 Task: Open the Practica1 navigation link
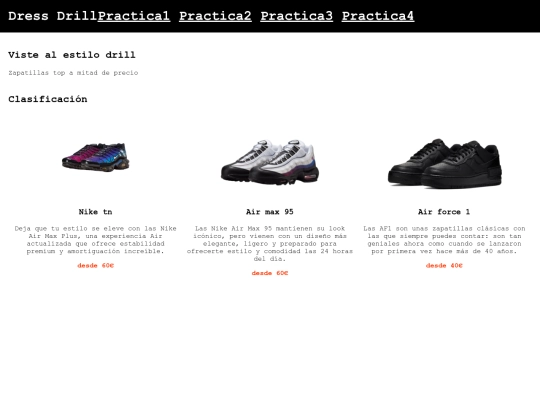134,16
